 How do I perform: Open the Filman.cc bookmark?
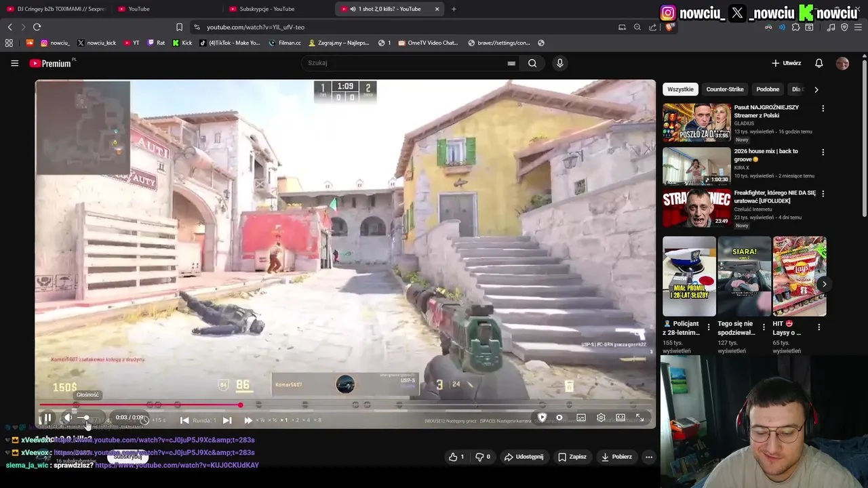coord(285,43)
